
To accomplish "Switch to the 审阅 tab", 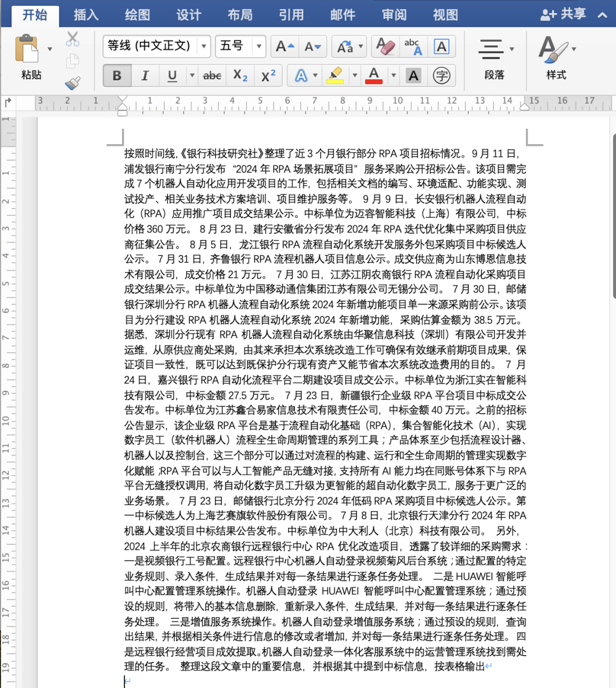I will coord(394,14).
